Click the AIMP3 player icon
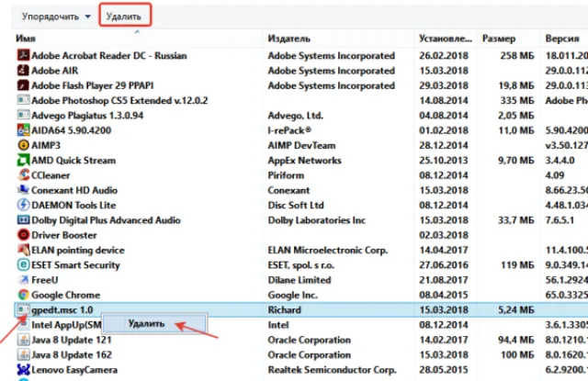 pyautogui.click(x=23, y=145)
